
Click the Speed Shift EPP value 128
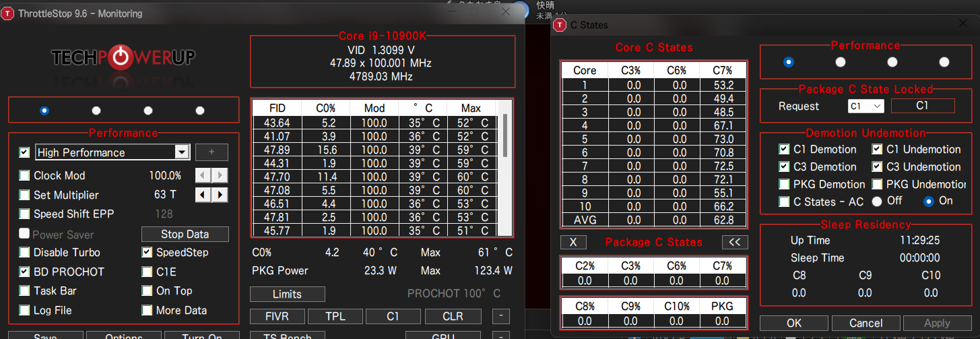click(164, 214)
